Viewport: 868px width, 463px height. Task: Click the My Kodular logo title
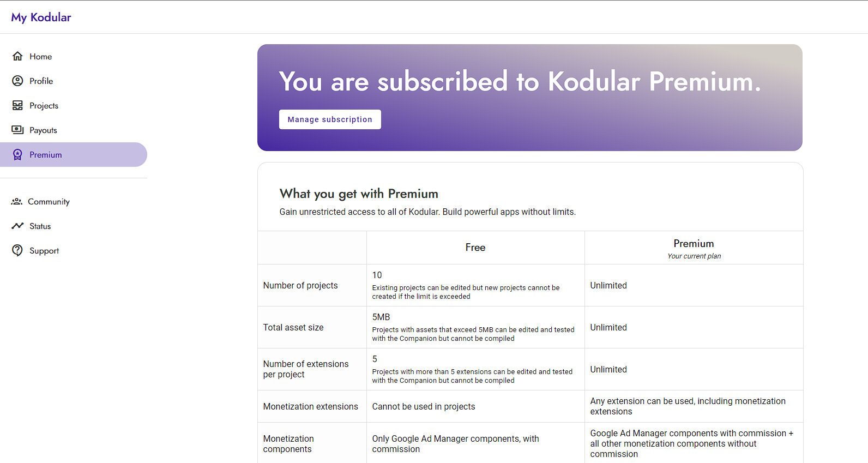pos(41,17)
